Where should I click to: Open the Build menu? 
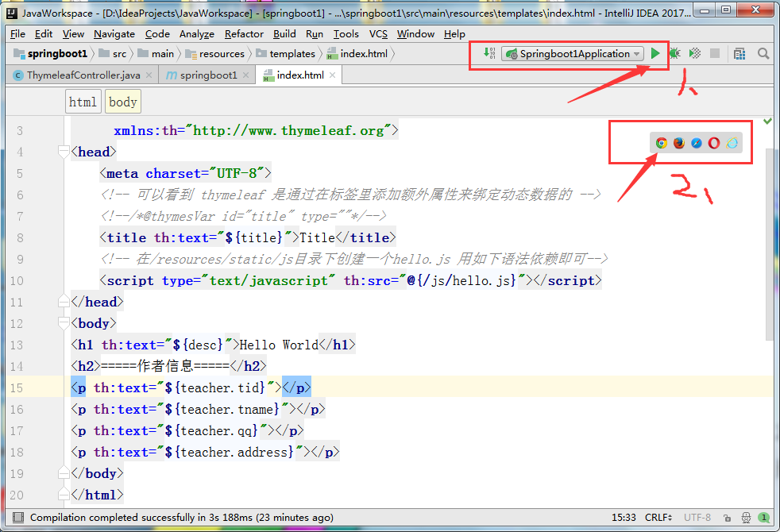click(x=284, y=34)
